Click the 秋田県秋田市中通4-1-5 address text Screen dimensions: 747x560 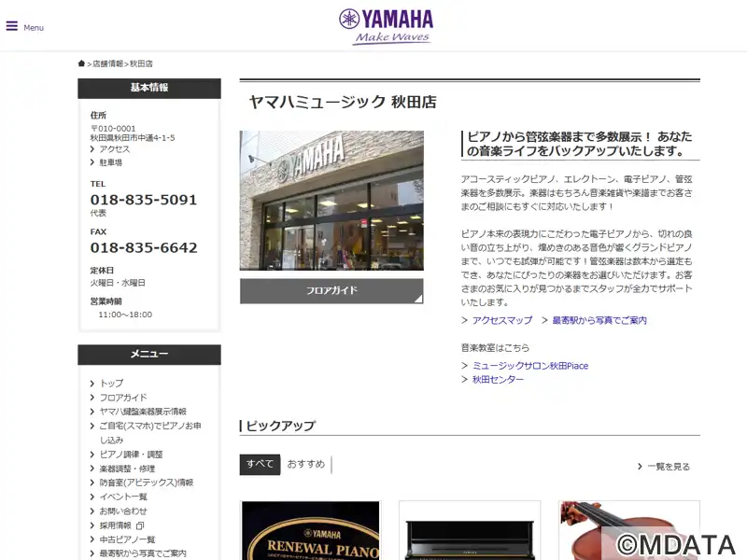[x=133, y=137]
